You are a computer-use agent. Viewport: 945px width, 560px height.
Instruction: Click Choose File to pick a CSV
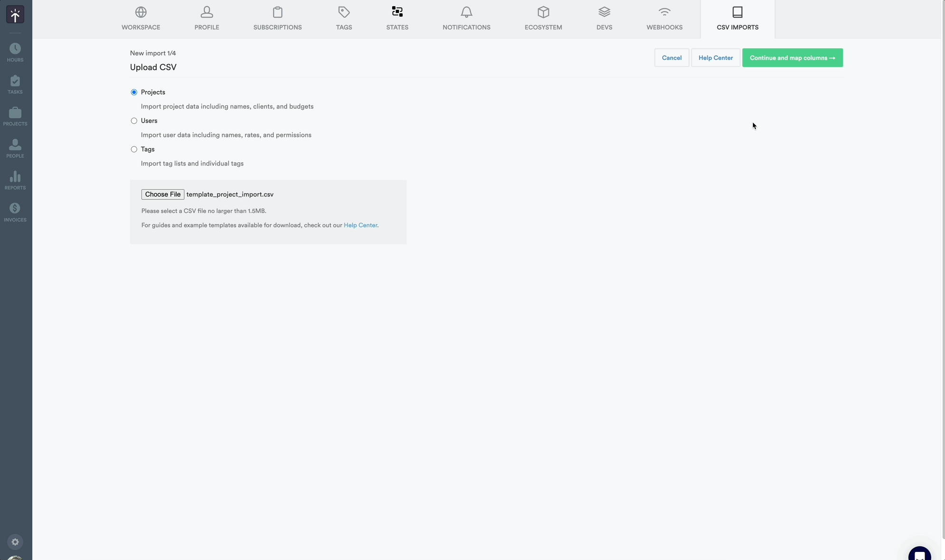(x=163, y=194)
